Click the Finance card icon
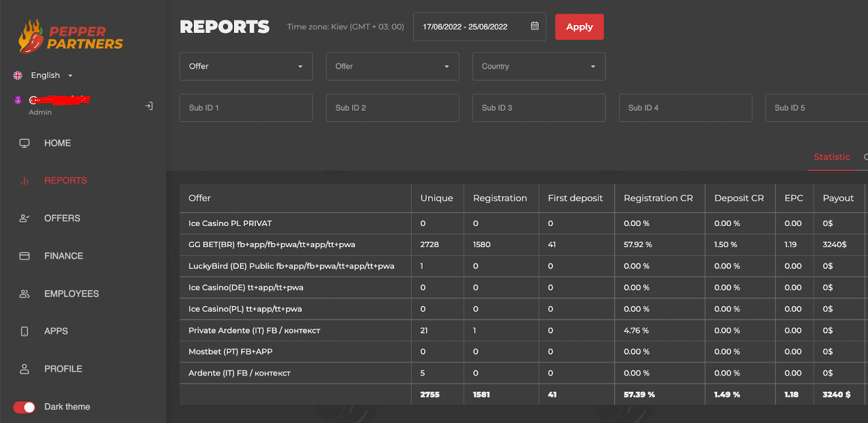This screenshot has height=423, width=868. point(24,256)
